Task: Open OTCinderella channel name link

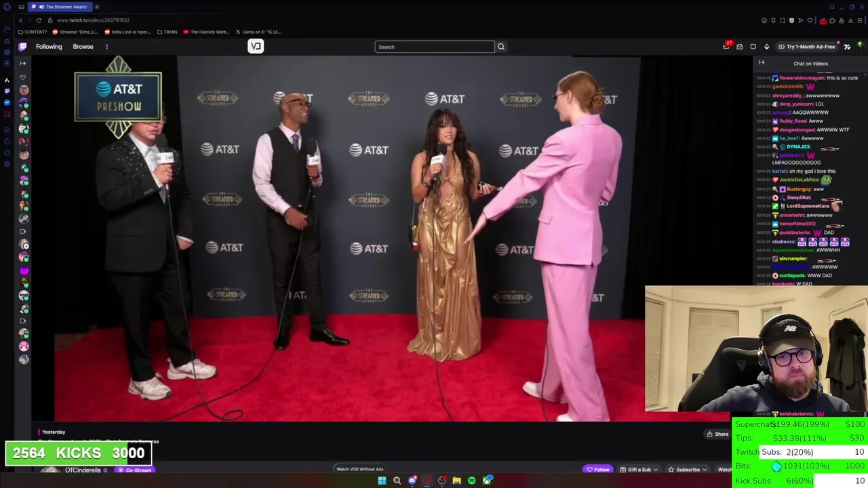Action: [83, 470]
